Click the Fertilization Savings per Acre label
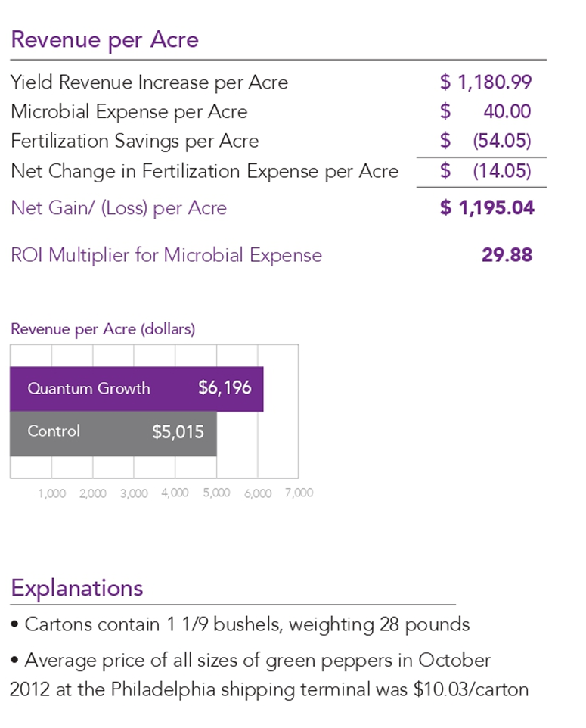The width and height of the screenshot is (586, 728). (x=135, y=142)
